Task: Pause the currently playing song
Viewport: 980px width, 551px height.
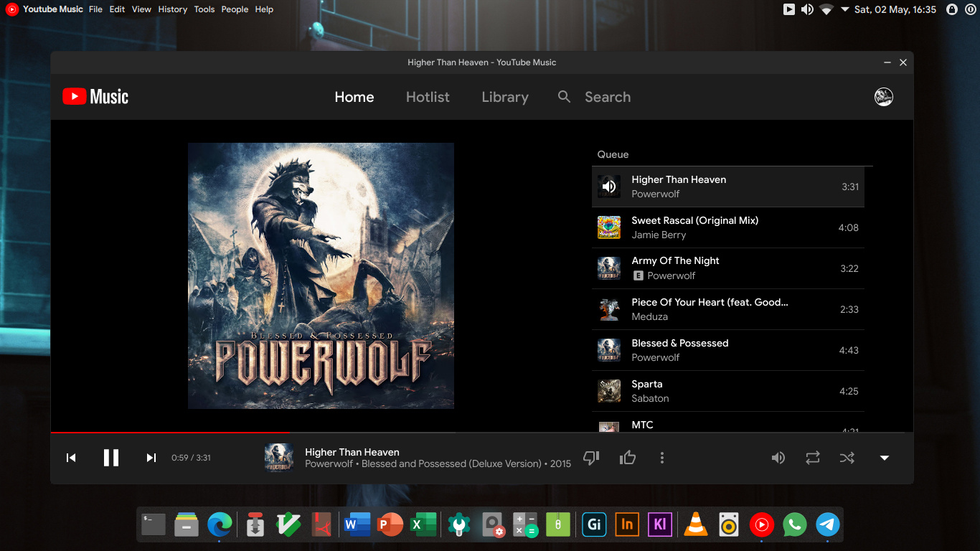Action: tap(111, 458)
